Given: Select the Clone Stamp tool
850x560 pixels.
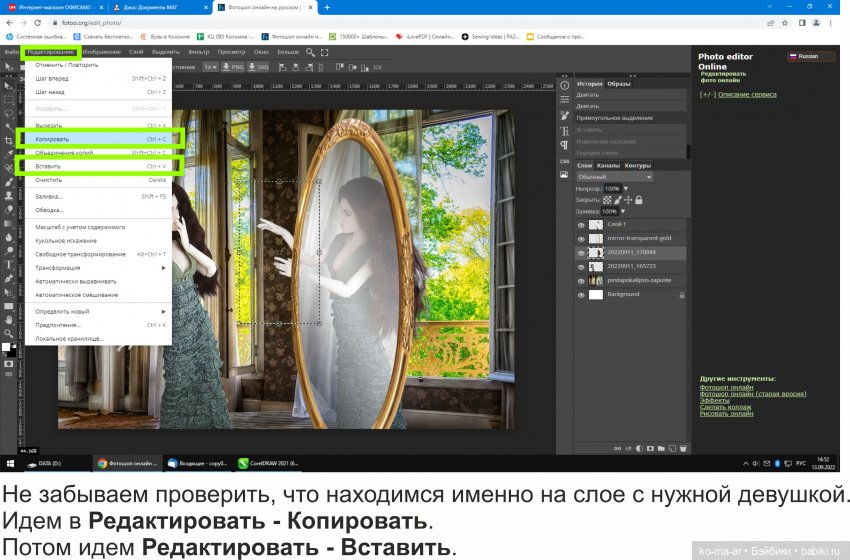Looking at the screenshot, I should pos(9,196).
